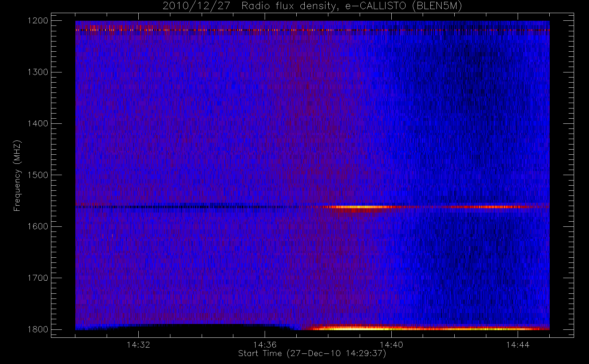This screenshot has width=589, height=364.
Task: Click the bright yellow band at 1800 MHz
Action: tap(430, 328)
